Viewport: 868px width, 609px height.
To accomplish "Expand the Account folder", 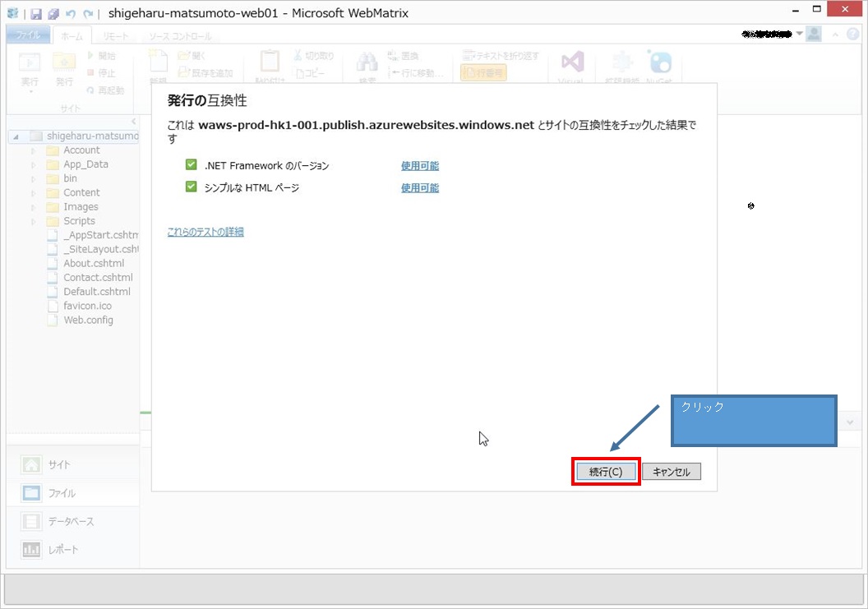I will pos(33,150).
